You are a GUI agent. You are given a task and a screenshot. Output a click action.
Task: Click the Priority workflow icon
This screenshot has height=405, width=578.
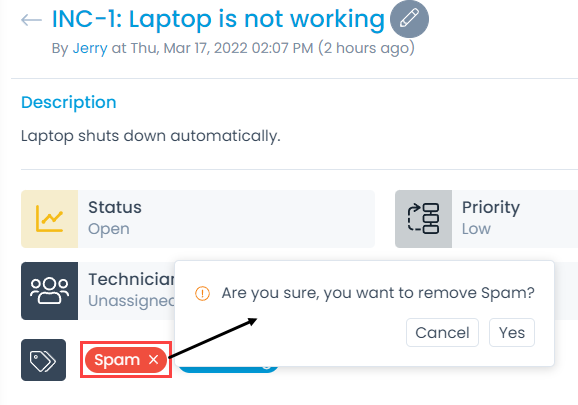coord(423,219)
